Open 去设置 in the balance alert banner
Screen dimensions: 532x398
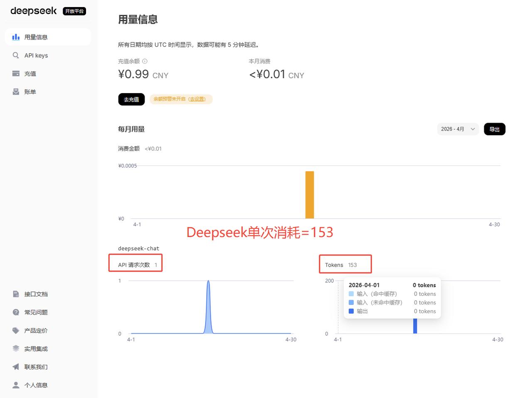(197, 99)
